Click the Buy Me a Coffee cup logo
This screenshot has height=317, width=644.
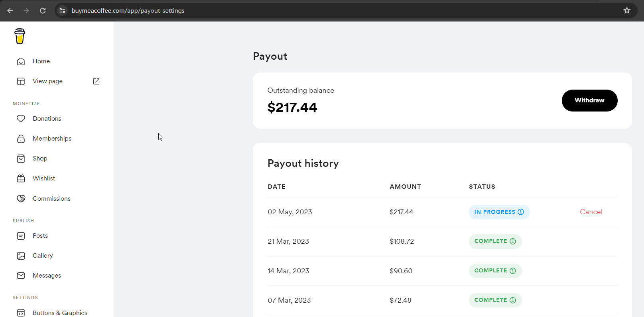20,36
